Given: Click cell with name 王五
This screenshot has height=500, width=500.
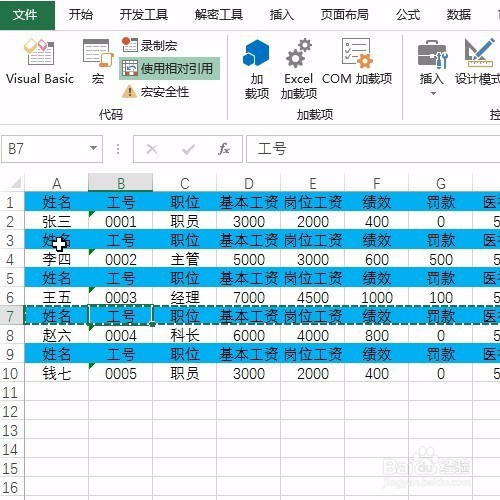Looking at the screenshot, I should (57, 297).
